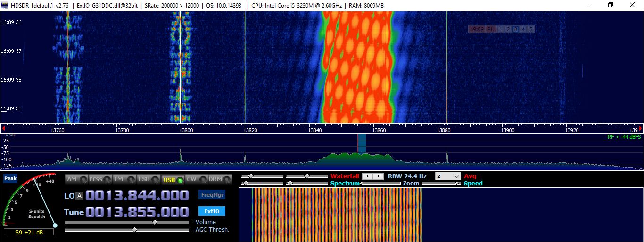Open the Avg dropdown showing 2
The image size is (644, 242).
pos(448,176)
